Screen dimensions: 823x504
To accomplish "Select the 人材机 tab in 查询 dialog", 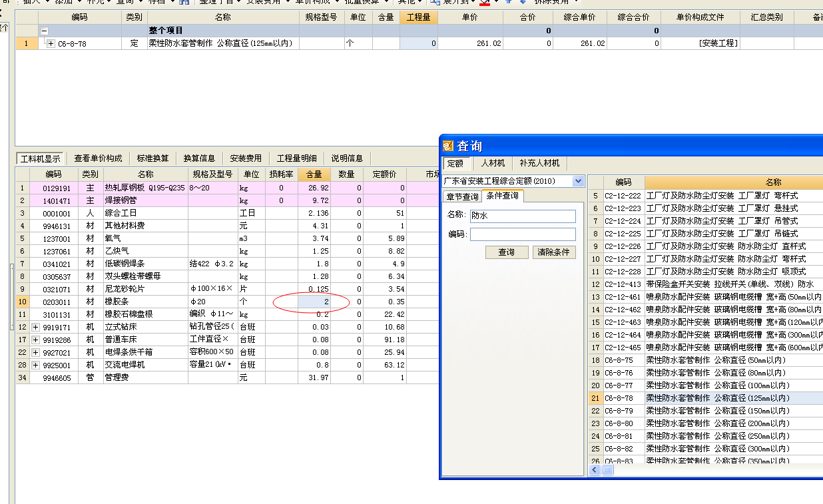I will 493,163.
